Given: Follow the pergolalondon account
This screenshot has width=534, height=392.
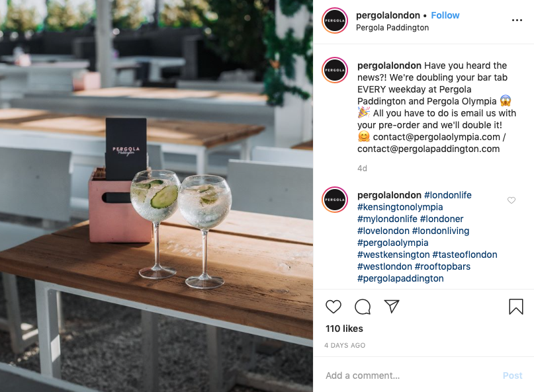Looking at the screenshot, I should point(445,15).
